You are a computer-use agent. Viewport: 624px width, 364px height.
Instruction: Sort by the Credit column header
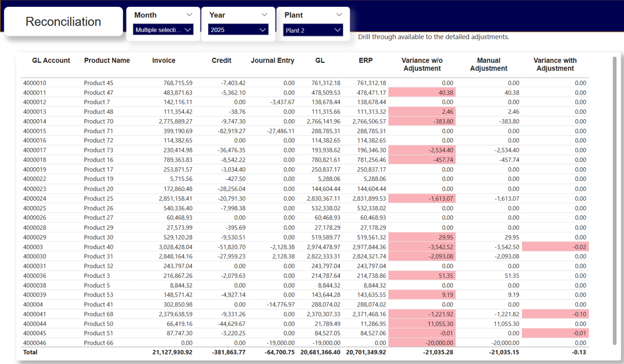[x=221, y=61]
